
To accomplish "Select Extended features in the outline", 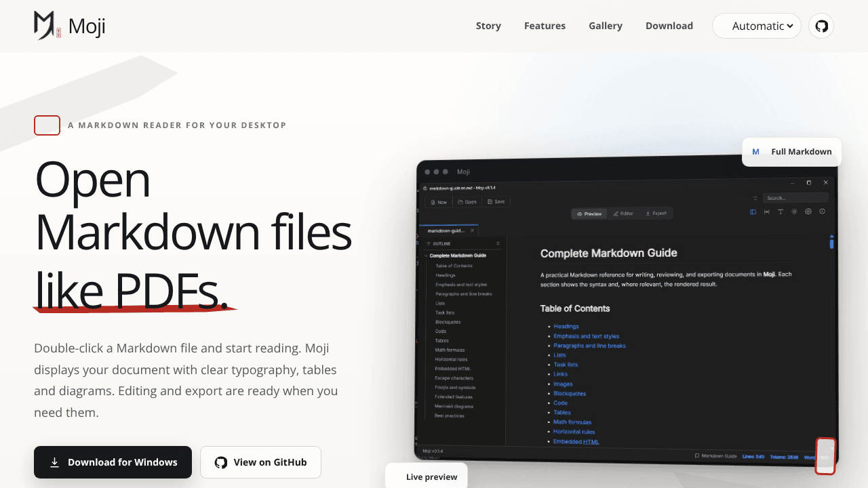I will coord(453,397).
